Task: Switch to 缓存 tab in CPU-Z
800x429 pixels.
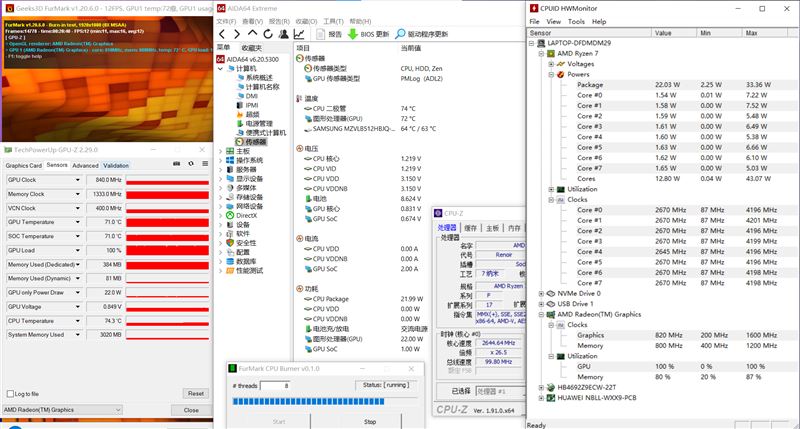Action: (x=470, y=228)
